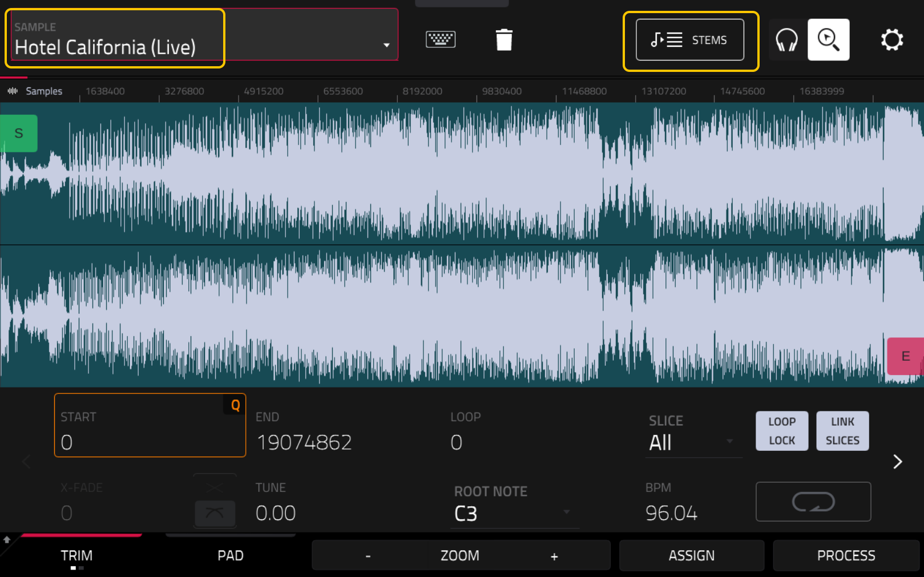Click the STEMS separation button
924x577 pixels.
690,40
